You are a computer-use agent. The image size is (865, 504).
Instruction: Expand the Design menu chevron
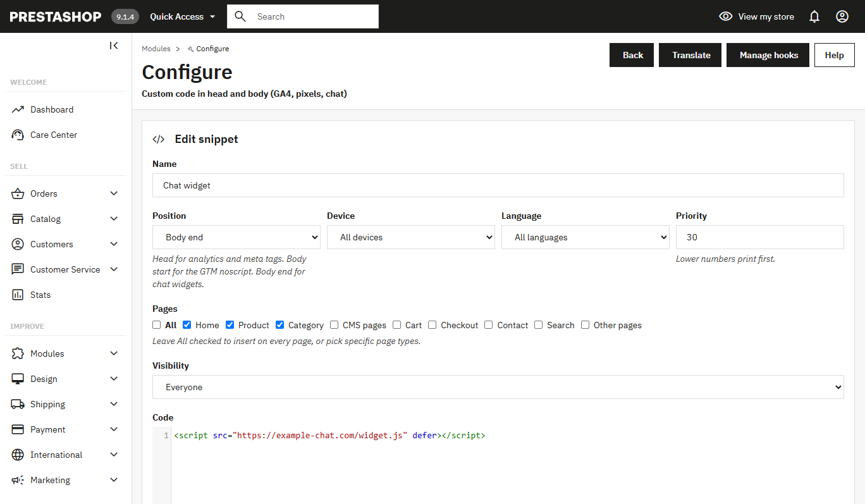point(114,379)
